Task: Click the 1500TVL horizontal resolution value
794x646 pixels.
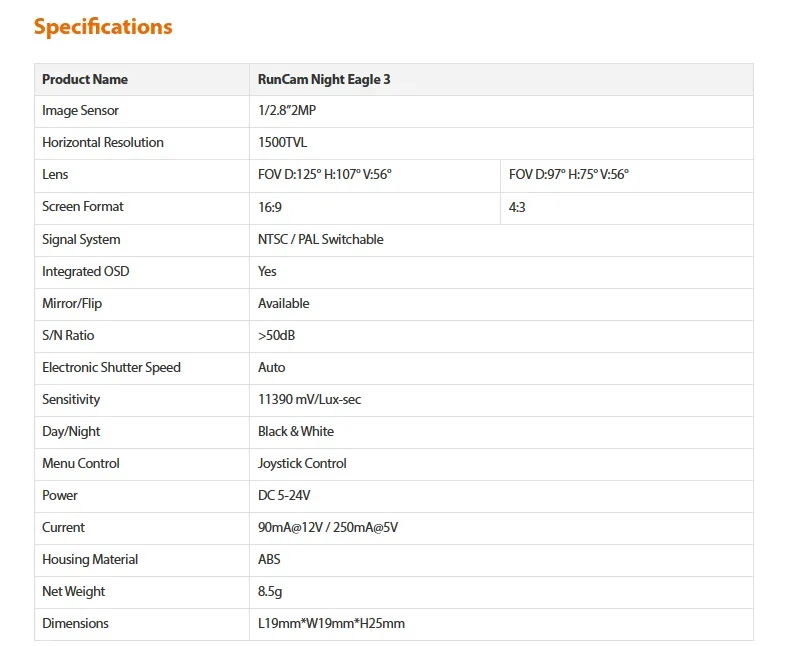Action: pyautogui.click(x=283, y=142)
